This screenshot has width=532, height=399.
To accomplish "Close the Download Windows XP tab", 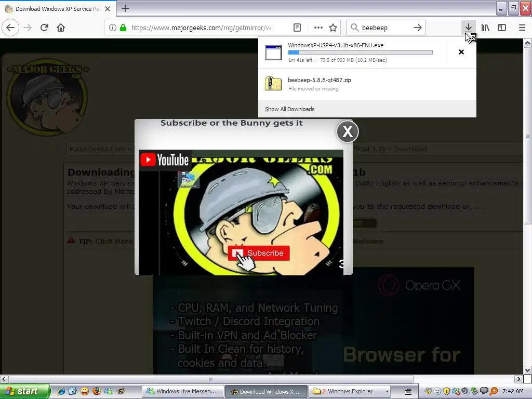I will (x=108, y=9).
